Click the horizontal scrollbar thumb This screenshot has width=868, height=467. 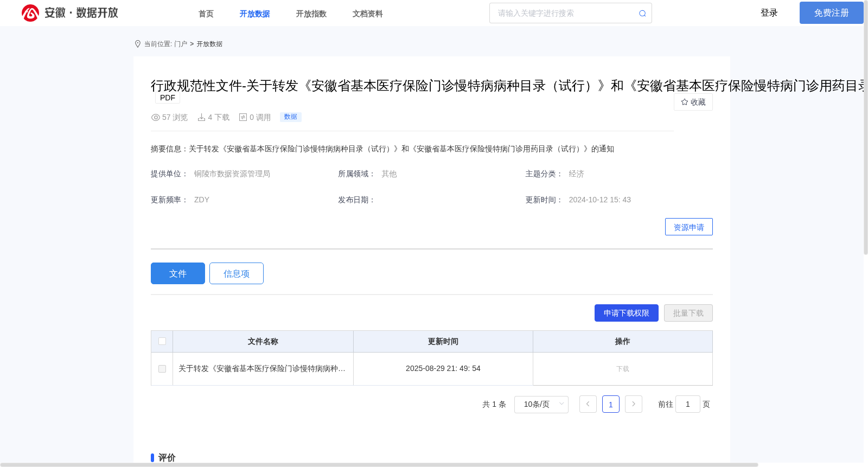pos(379,465)
